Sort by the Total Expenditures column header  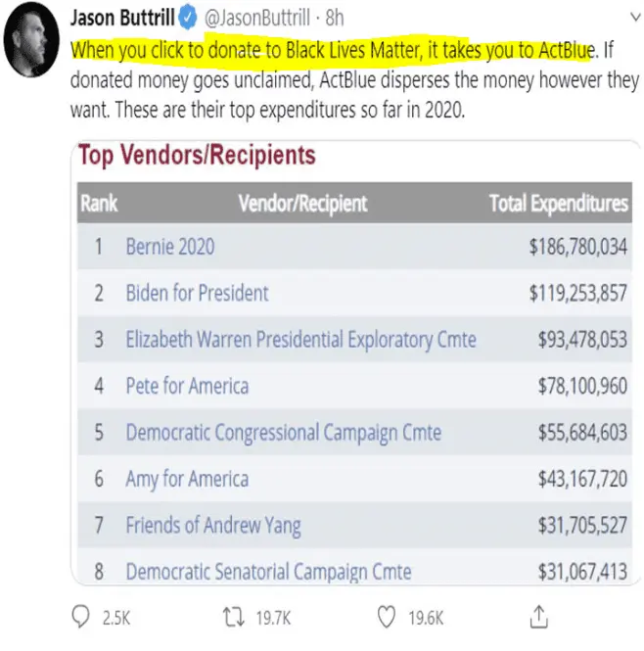[x=558, y=204]
